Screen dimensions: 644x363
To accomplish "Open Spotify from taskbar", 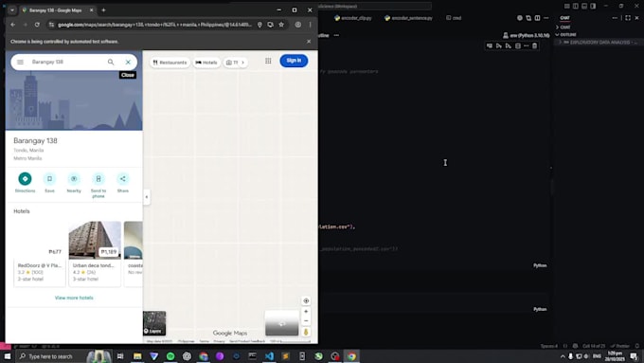I will 170,356.
